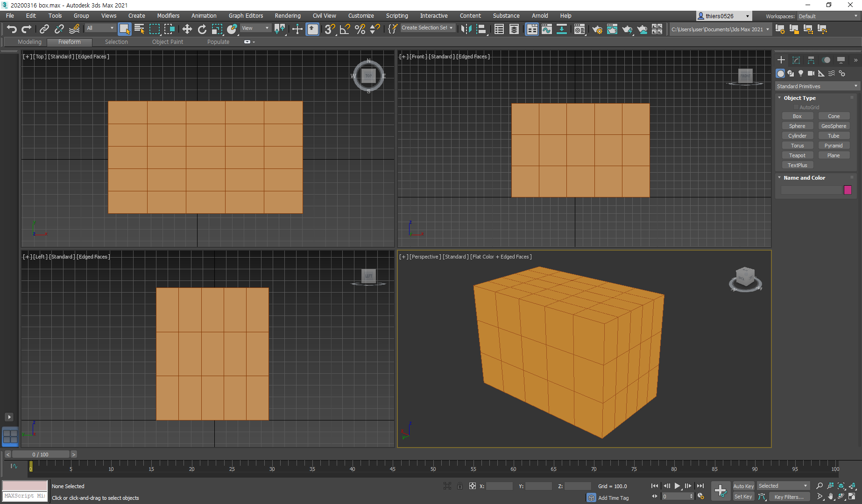
Task: Open the Modify panel tab icon
Action: [796, 60]
